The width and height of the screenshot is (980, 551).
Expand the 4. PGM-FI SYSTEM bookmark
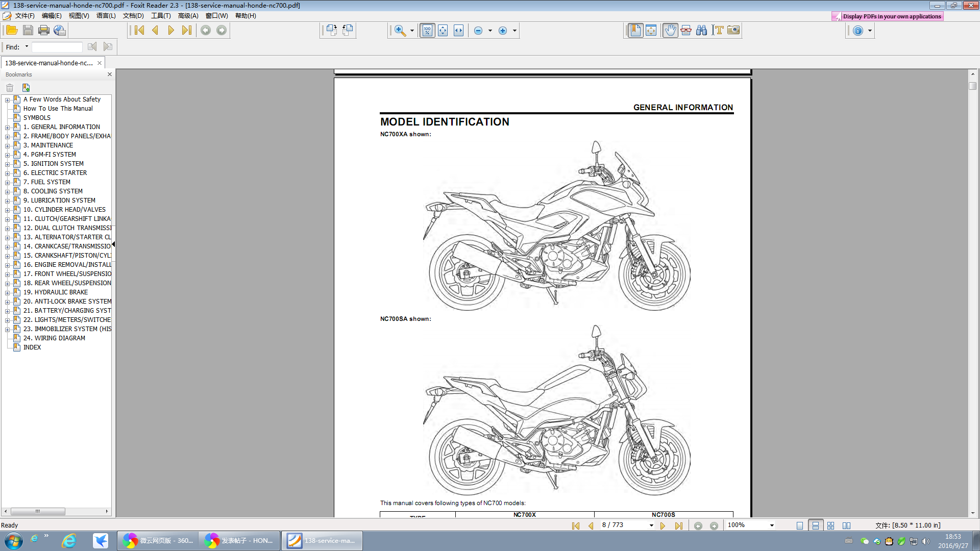pos(8,155)
